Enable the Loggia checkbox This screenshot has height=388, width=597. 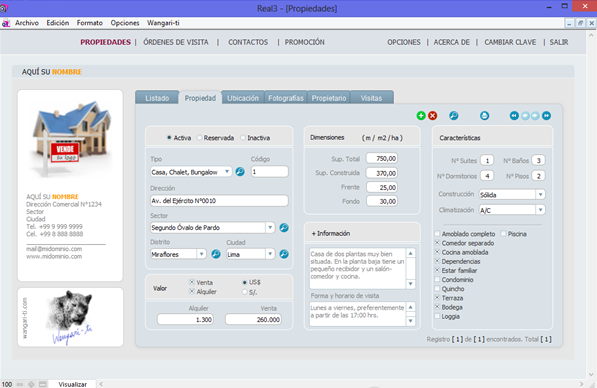[437, 316]
